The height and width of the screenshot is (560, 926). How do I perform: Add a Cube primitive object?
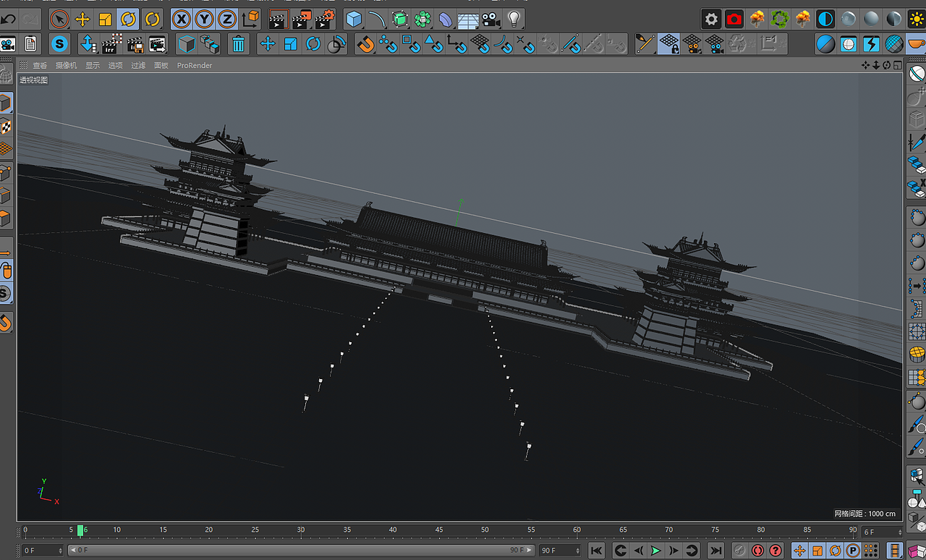pos(354,19)
